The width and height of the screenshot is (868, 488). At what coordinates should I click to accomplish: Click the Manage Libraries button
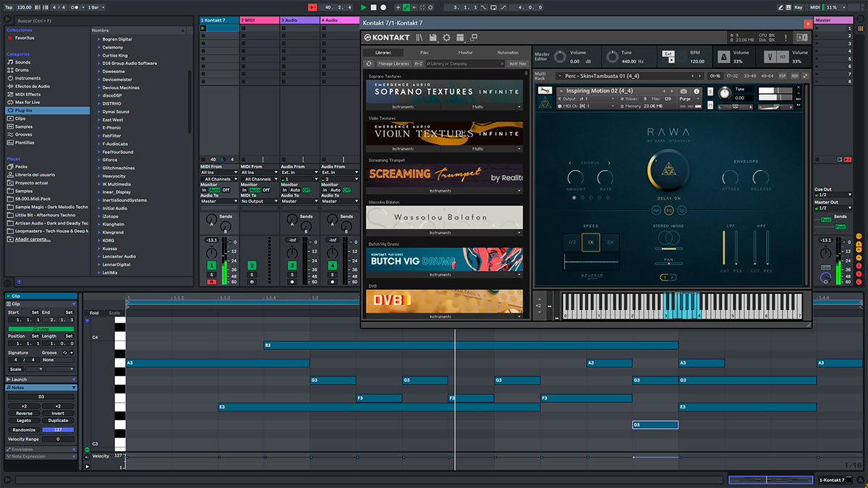pyautogui.click(x=393, y=64)
